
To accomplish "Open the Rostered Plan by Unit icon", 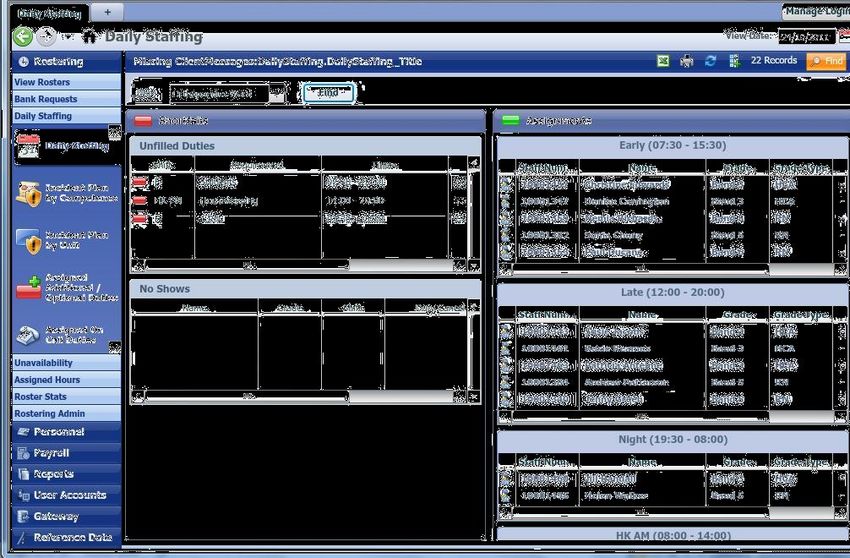I will click(28, 241).
